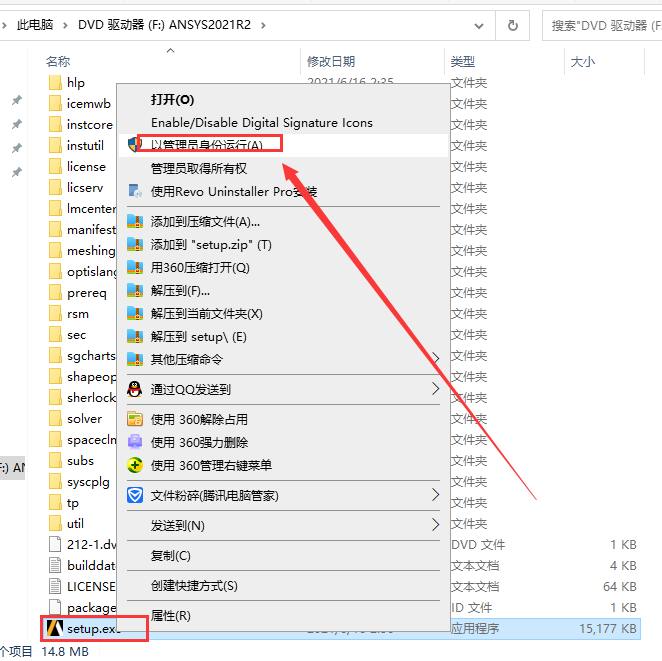This screenshot has width=662, height=661.
Task: Click the instcore folder icon
Action: [55, 125]
